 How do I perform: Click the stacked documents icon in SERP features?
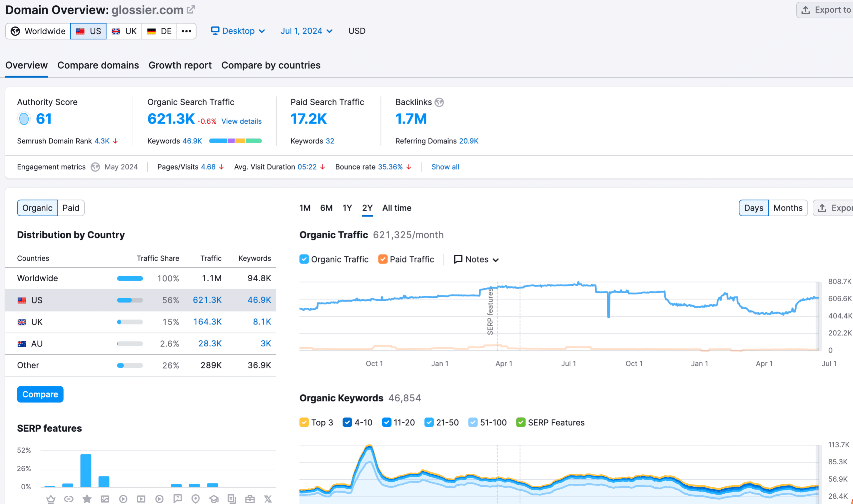232,499
